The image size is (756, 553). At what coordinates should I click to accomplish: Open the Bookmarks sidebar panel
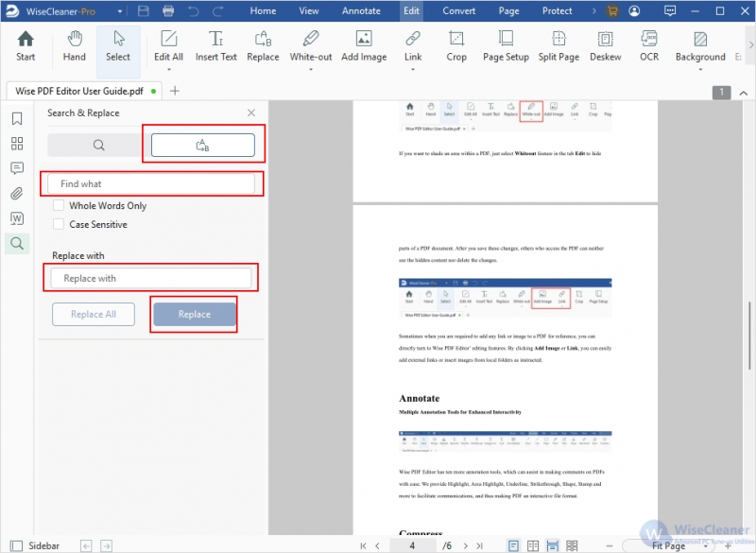(x=17, y=118)
